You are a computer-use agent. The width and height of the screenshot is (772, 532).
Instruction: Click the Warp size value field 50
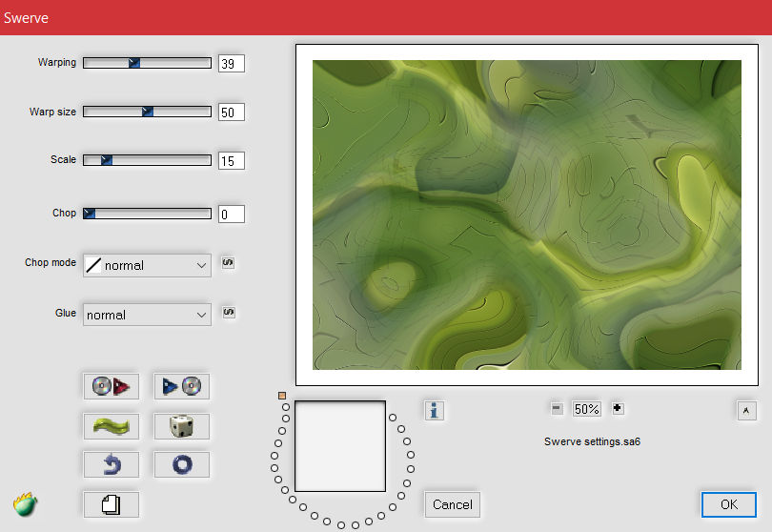(x=232, y=113)
